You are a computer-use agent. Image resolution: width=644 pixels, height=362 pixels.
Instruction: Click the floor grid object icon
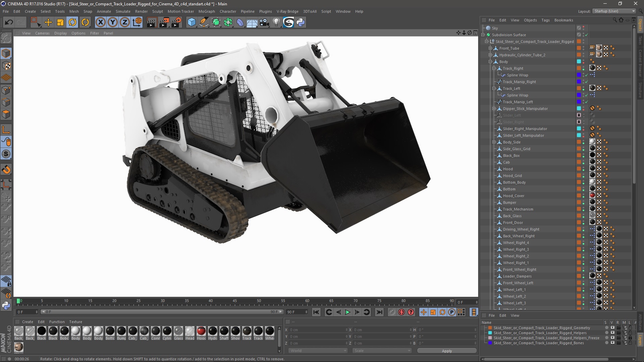[252, 22]
